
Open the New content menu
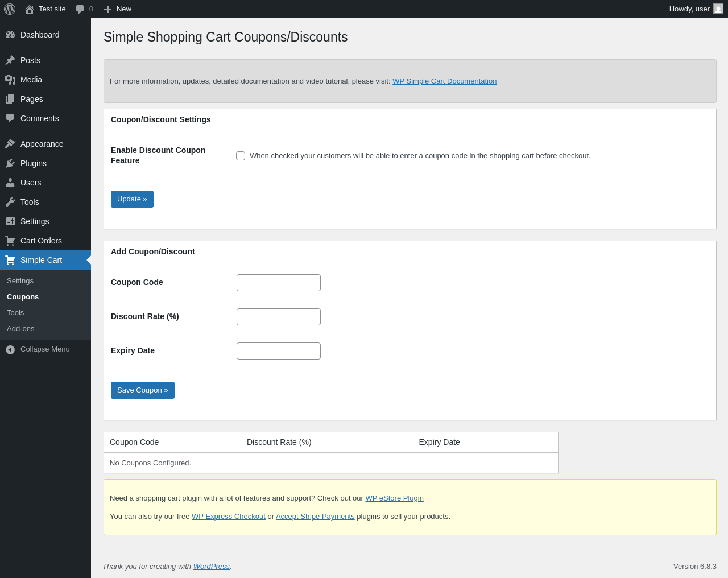118,9
